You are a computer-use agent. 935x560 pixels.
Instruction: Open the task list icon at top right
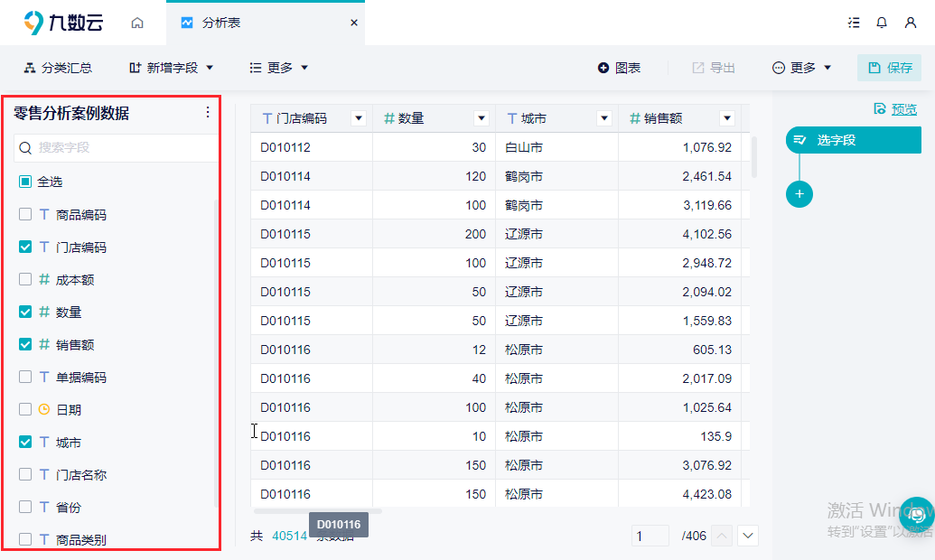click(x=854, y=23)
